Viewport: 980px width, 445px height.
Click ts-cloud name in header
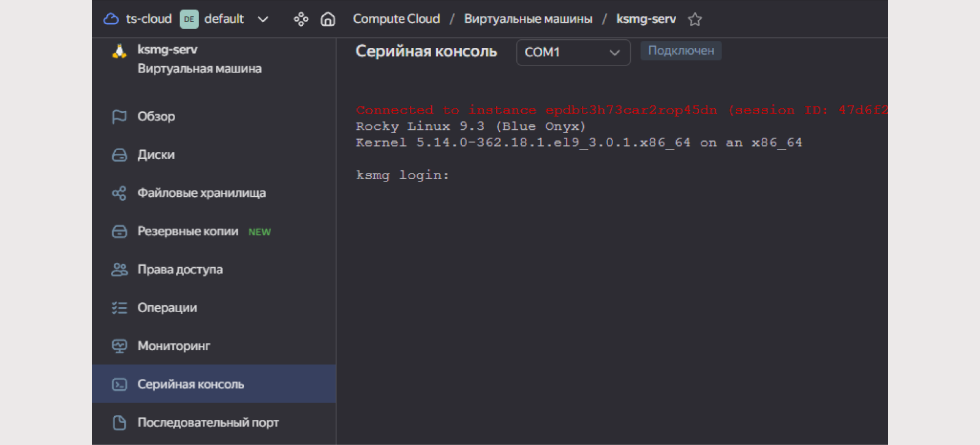[149, 19]
